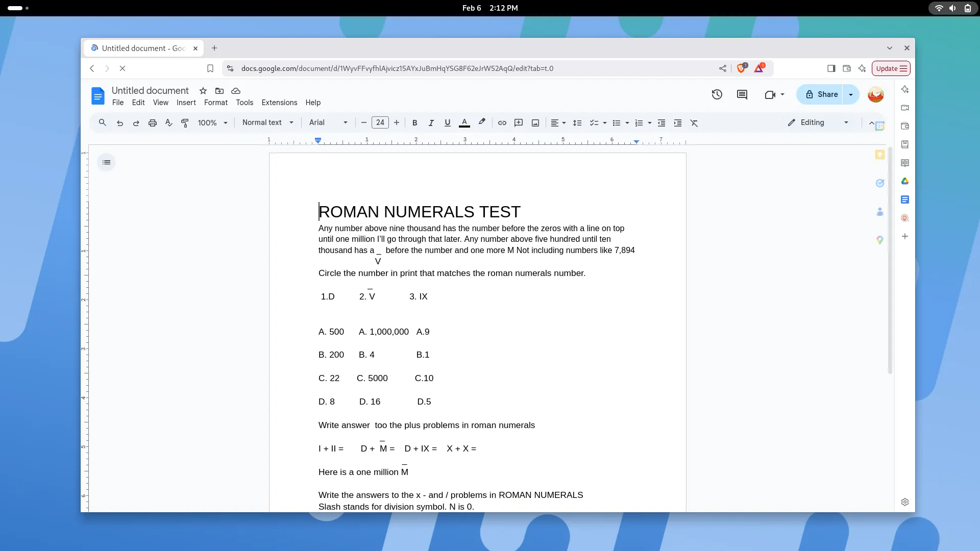Show all comments panel
980x551 pixels.
click(x=742, y=94)
